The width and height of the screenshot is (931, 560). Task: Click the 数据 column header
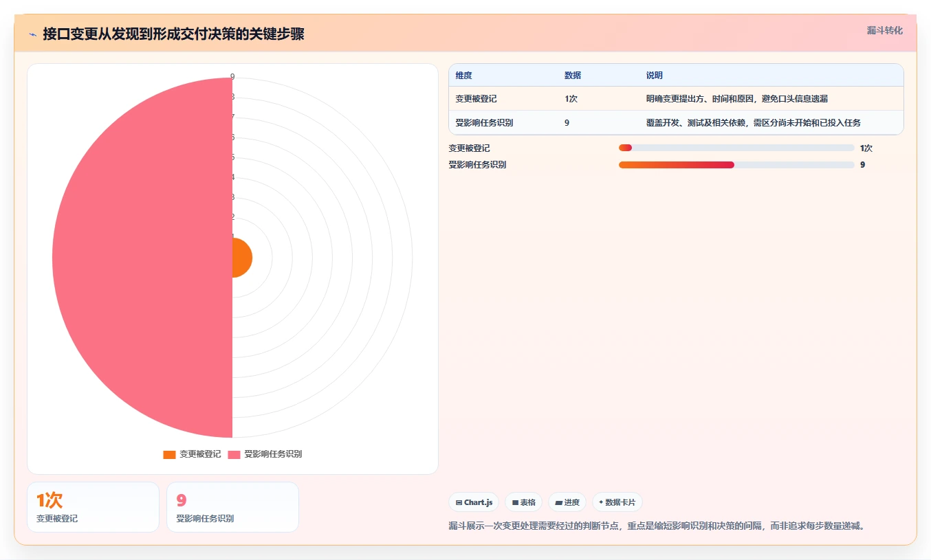[573, 76]
